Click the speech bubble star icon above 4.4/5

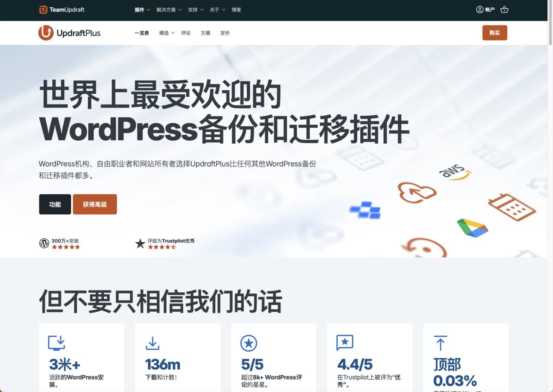tap(345, 343)
